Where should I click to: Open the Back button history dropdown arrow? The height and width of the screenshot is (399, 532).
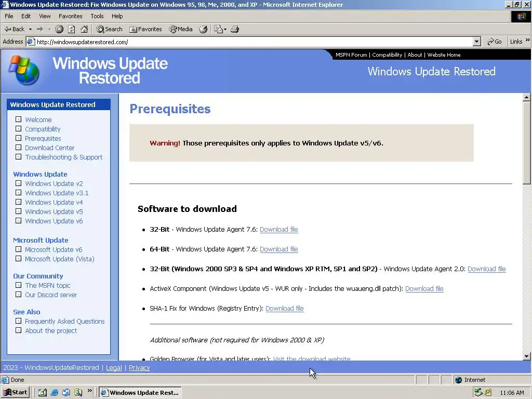click(30, 29)
